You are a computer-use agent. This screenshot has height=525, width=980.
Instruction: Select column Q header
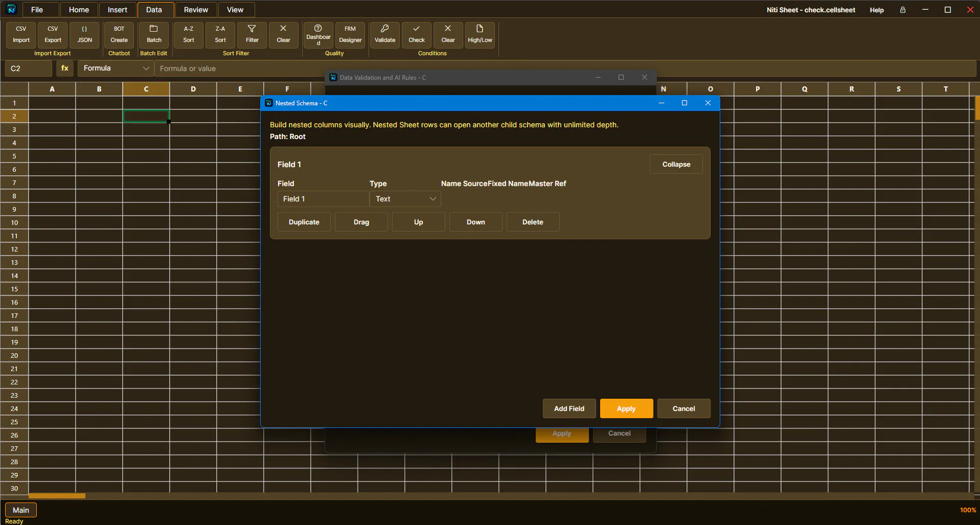(x=805, y=89)
